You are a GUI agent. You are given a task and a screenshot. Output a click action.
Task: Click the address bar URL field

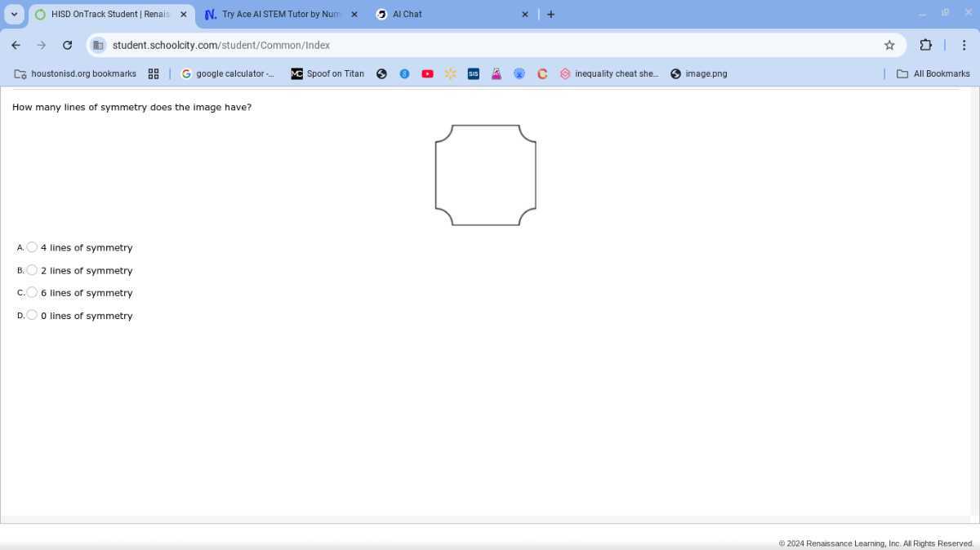(x=490, y=45)
